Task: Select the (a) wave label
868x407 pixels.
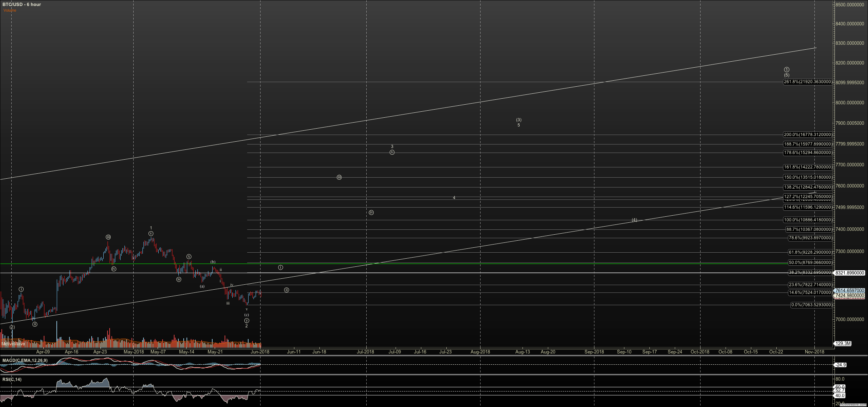Action: 202,286
